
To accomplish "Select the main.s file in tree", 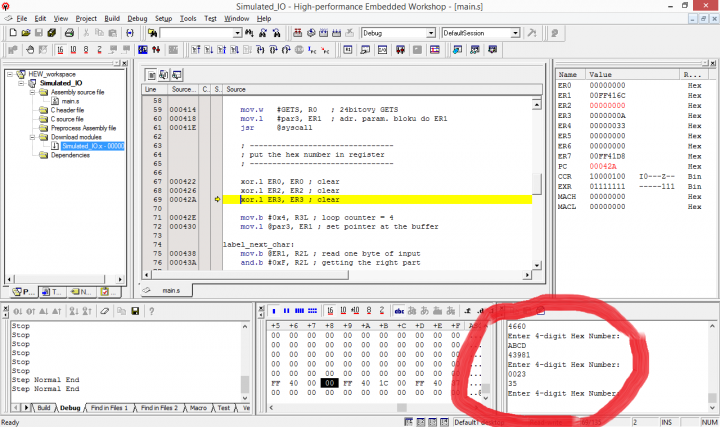I will pyautogui.click(x=70, y=101).
